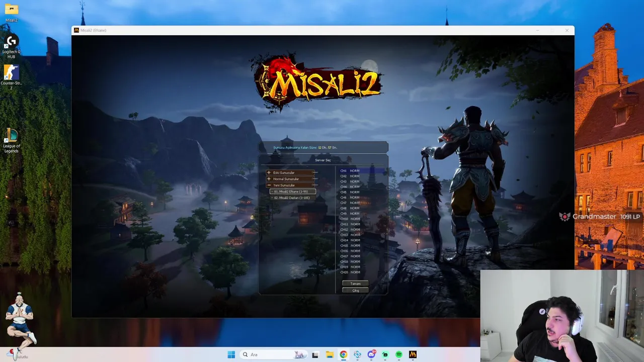
Task: Select channel CH11 NORM
Action: click(x=361, y=224)
